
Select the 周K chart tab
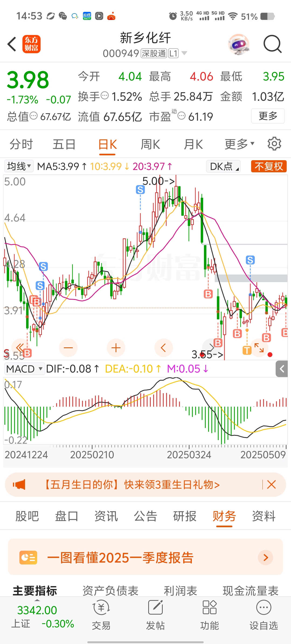[150, 144]
